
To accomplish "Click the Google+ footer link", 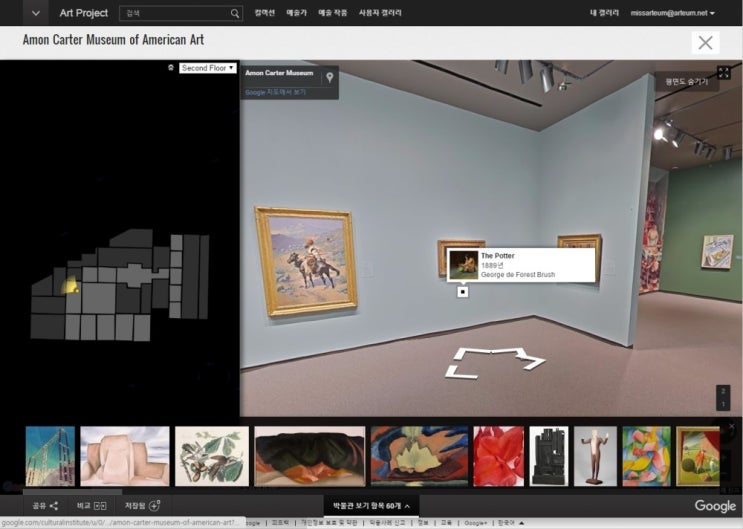I will click(x=475, y=523).
